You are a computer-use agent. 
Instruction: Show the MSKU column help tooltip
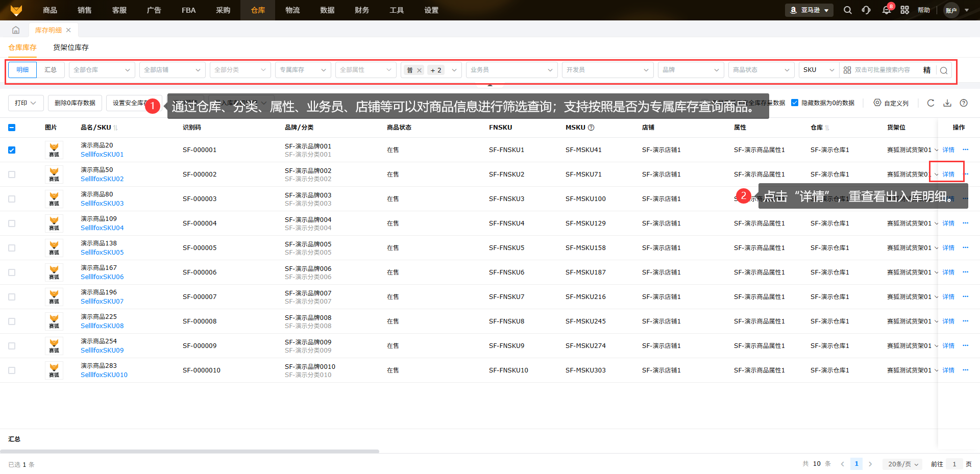coord(591,128)
